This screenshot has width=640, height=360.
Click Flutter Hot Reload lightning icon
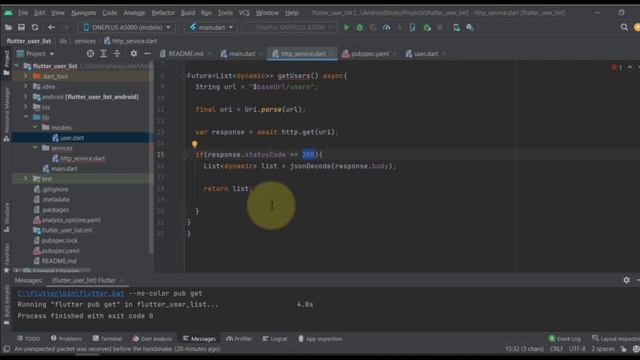click(x=400, y=27)
